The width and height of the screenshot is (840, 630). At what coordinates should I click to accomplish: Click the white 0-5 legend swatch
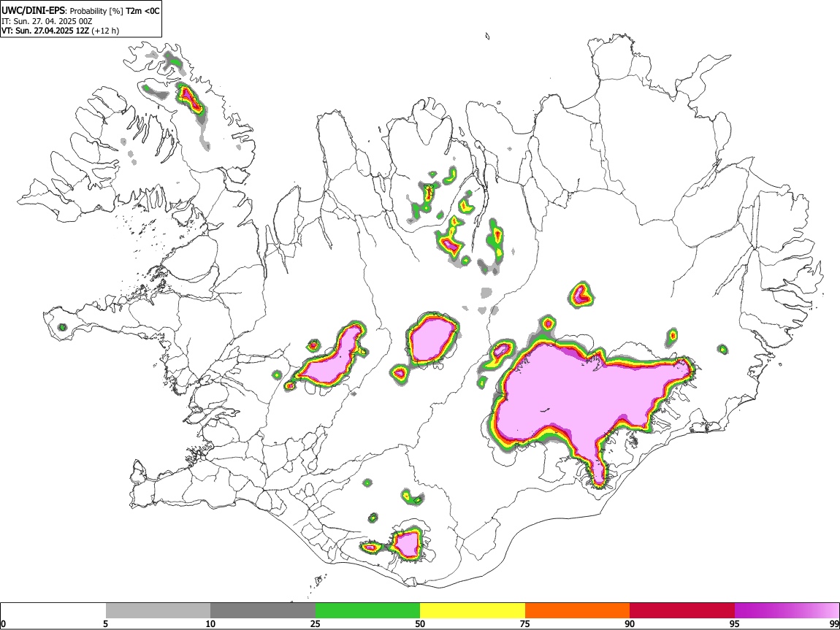[x=53, y=611]
